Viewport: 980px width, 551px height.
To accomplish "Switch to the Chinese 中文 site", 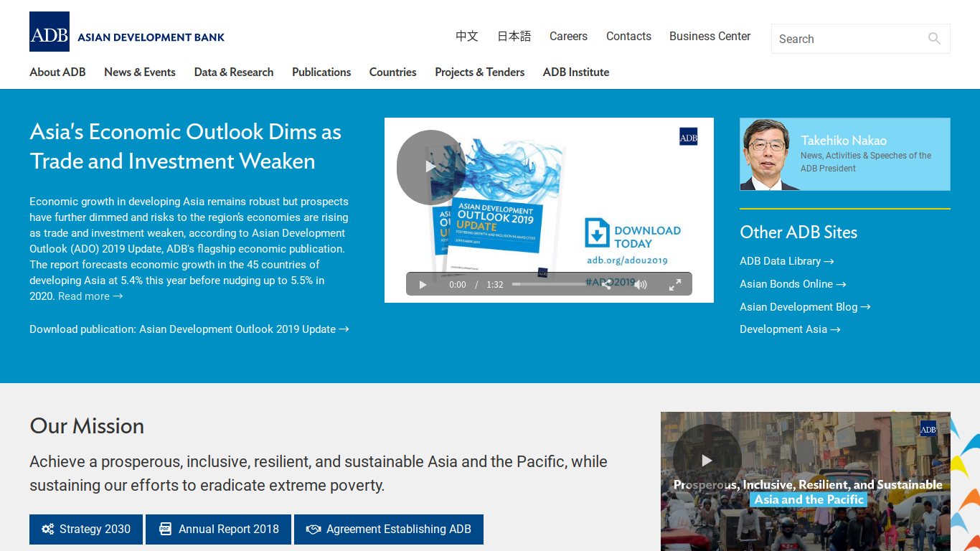I will [467, 36].
